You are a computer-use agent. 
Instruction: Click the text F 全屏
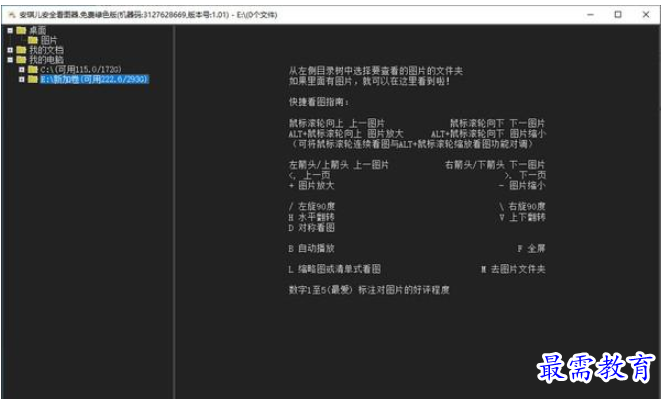531,248
